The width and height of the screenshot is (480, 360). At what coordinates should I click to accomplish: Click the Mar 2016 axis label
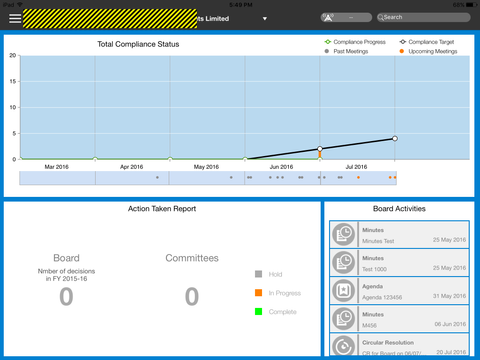click(x=57, y=167)
